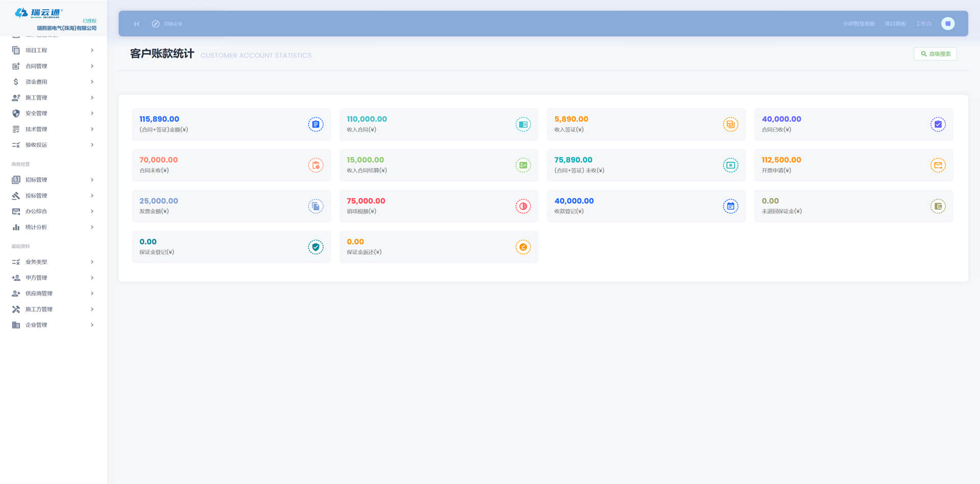The width and height of the screenshot is (980, 484).
Task: Click the 收款登记 calendar icon
Action: tap(730, 206)
